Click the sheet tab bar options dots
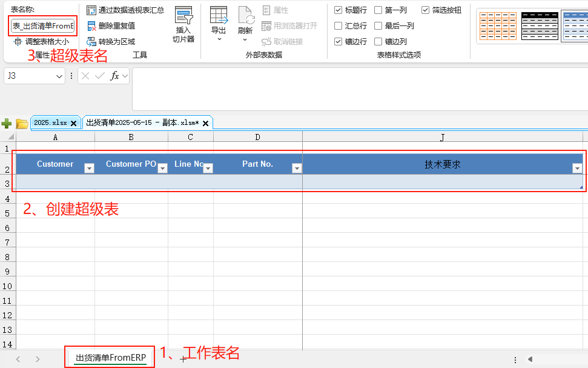Viewport: 588px width, 368px height. coord(515,360)
